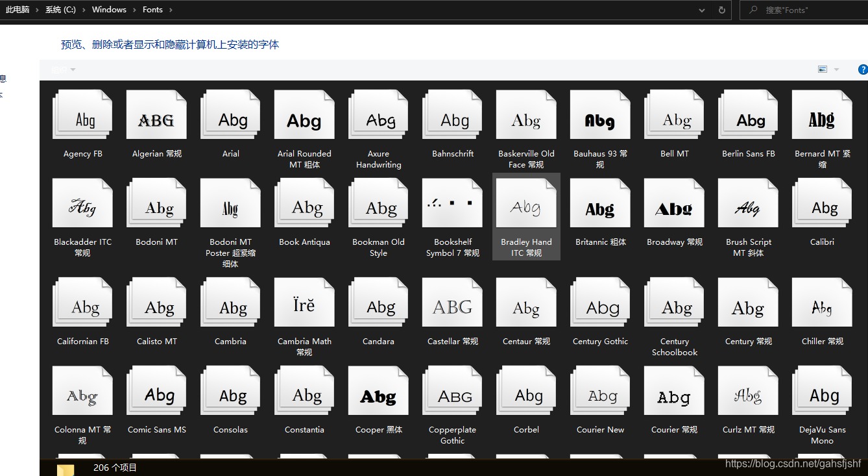Select the Berlin Sans FB font

pos(748,115)
